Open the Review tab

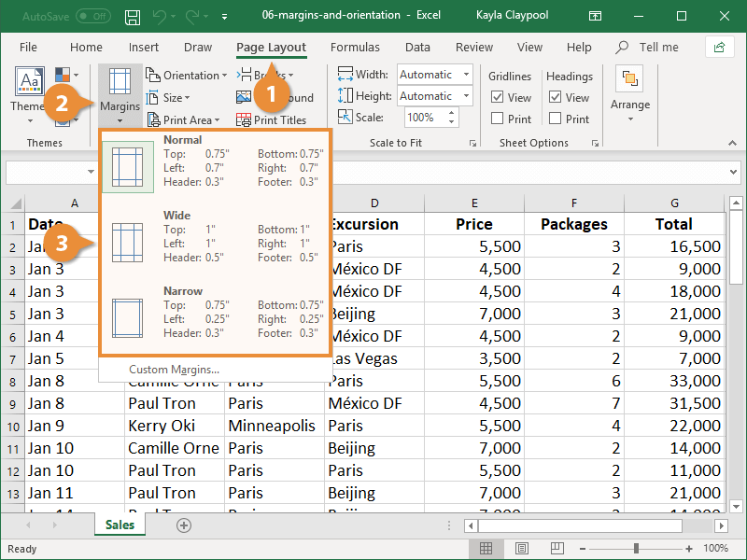coord(474,48)
